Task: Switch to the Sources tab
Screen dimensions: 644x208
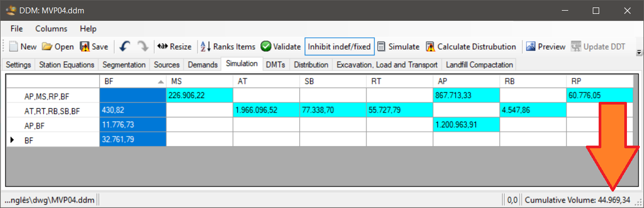Action: [x=167, y=65]
